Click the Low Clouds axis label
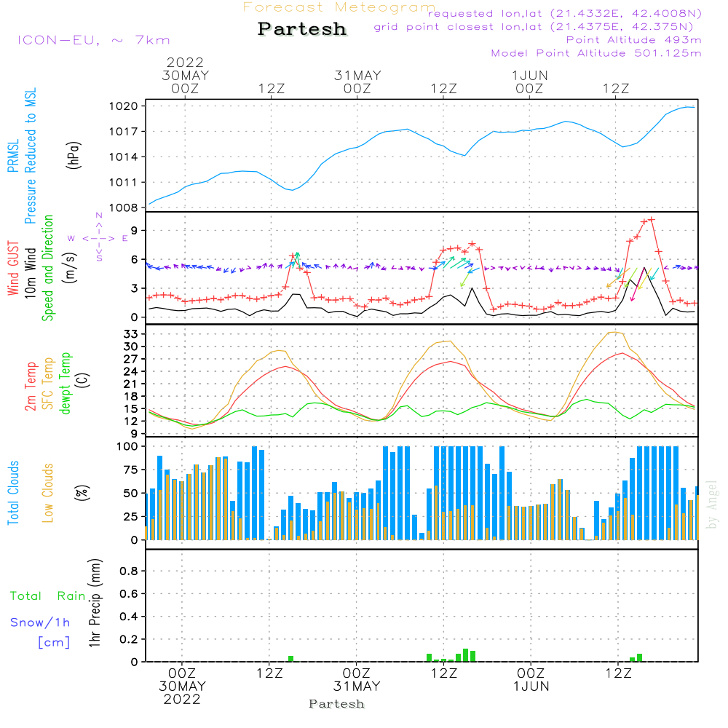The width and height of the screenshot is (728, 728). pos(47,493)
